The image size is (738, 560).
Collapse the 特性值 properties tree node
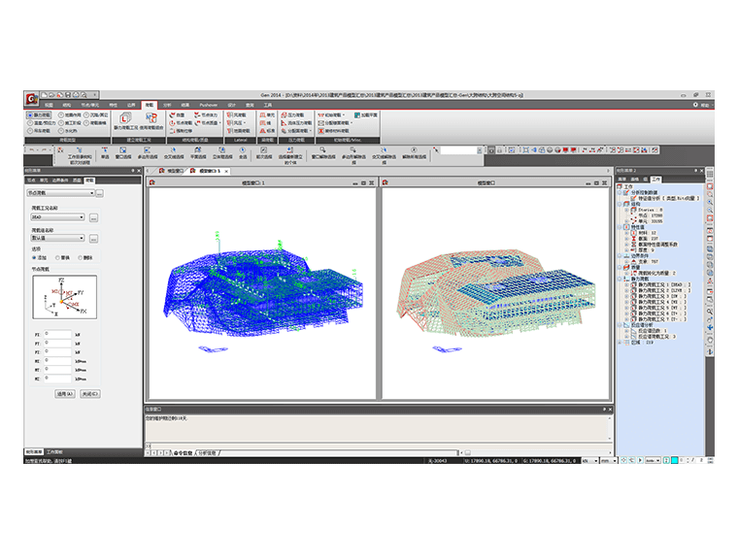tap(620, 227)
